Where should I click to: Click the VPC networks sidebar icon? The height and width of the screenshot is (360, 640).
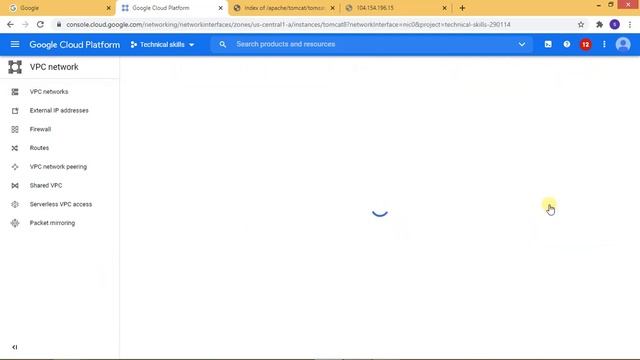15,92
